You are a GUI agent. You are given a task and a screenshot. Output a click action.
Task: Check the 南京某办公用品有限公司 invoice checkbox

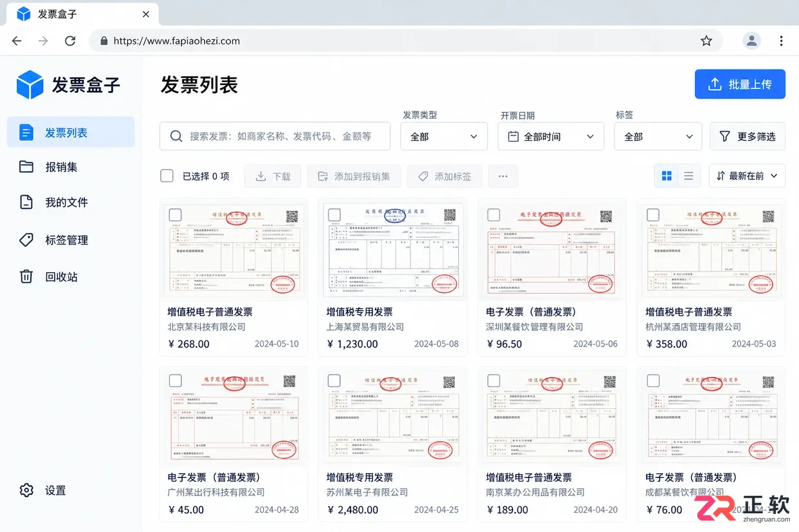pos(494,380)
